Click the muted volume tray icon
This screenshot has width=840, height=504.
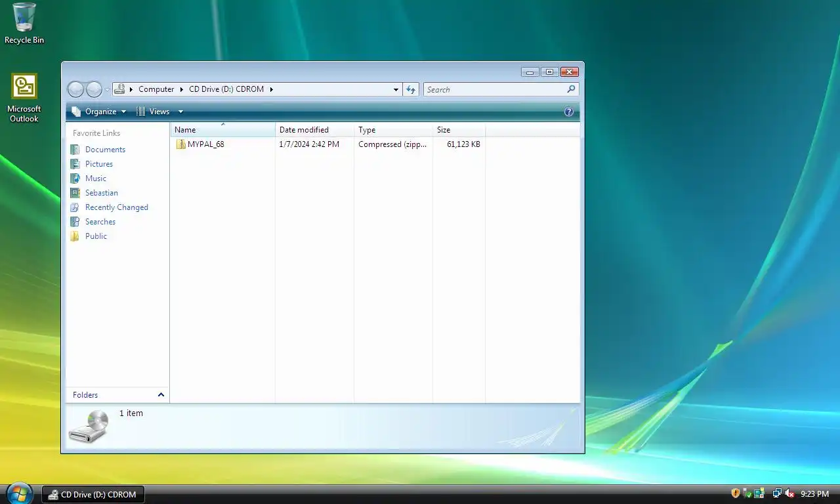tap(790, 493)
